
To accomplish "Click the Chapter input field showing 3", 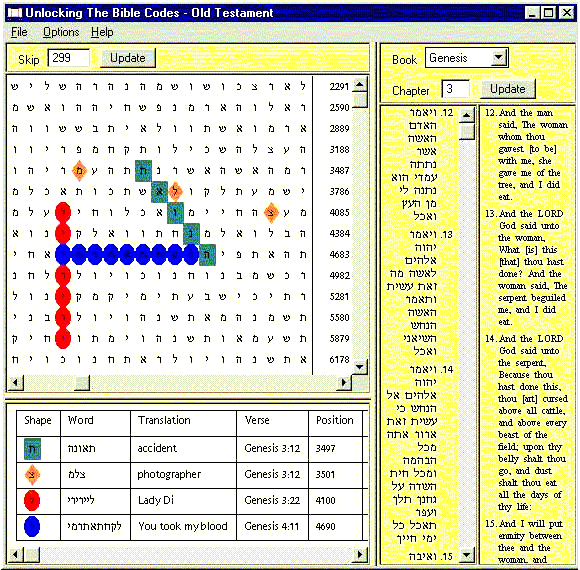I will (456, 89).
